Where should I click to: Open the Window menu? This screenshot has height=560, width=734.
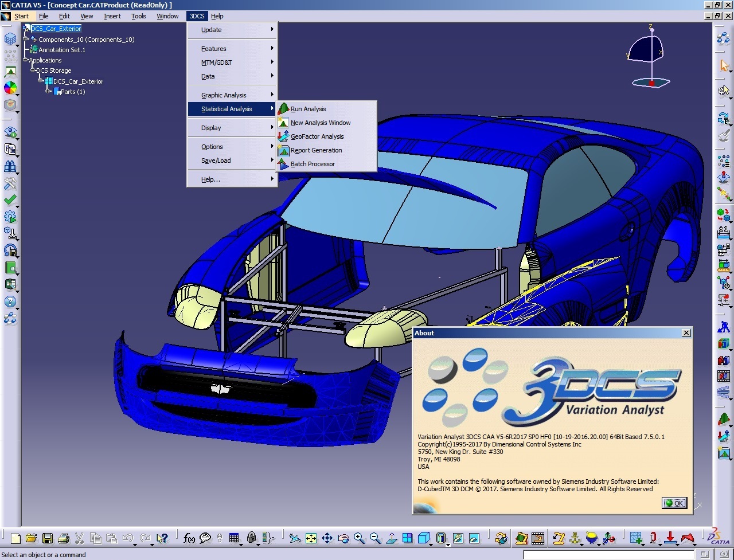(167, 16)
